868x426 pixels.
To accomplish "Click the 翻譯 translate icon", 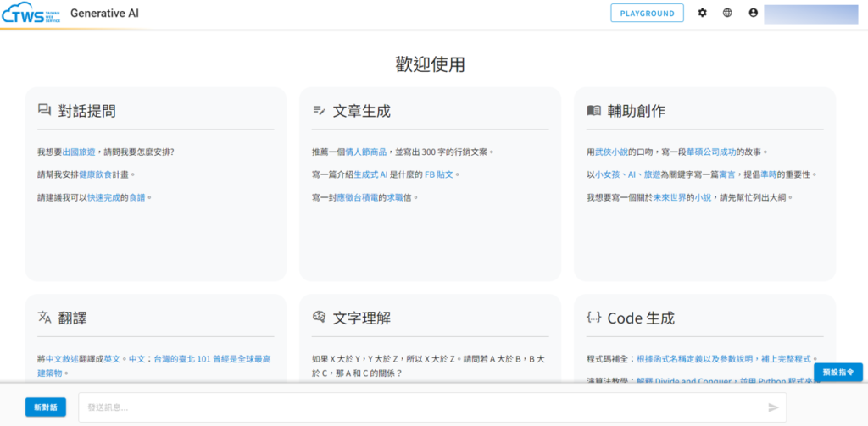I will [x=45, y=318].
